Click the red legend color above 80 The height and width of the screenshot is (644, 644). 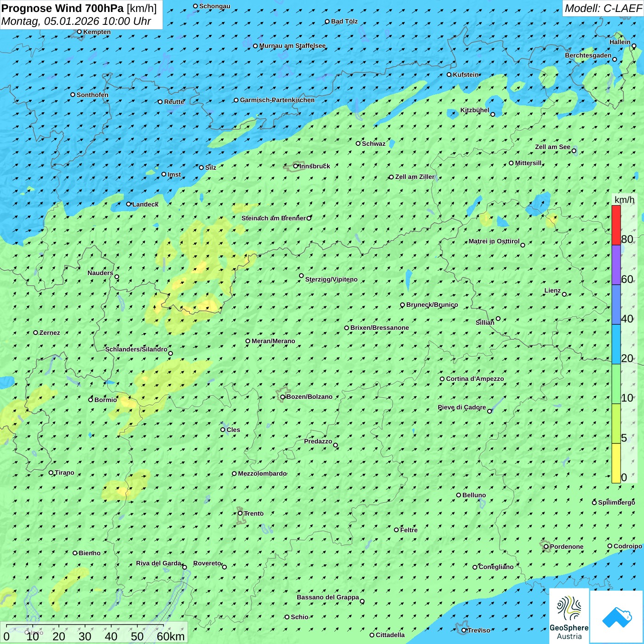[x=616, y=225]
